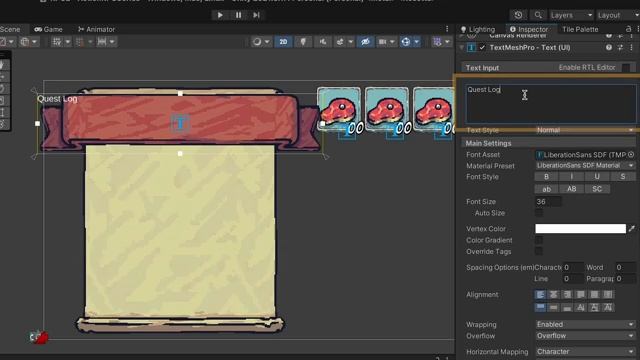
Task: Set baseline vertical alignment
Action: pyautogui.click(x=581, y=307)
